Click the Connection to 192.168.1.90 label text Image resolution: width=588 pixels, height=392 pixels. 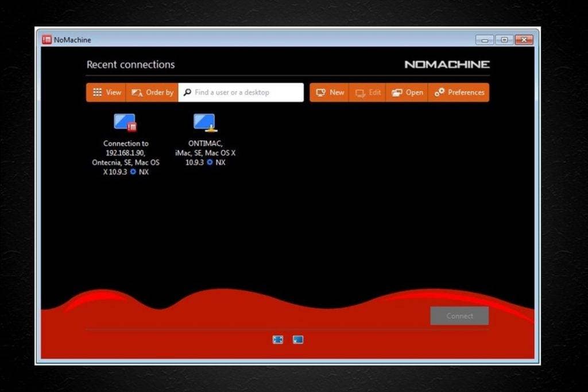pos(126,157)
